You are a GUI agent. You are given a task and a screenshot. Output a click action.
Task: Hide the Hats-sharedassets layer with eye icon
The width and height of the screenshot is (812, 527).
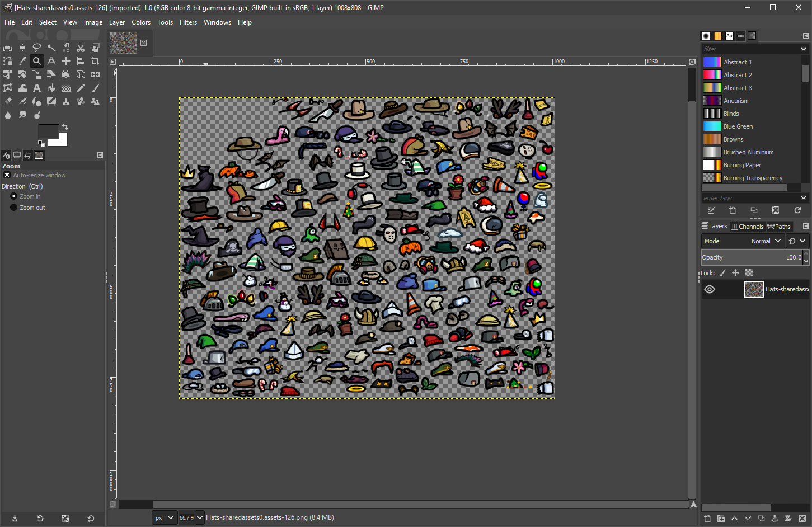(710, 289)
